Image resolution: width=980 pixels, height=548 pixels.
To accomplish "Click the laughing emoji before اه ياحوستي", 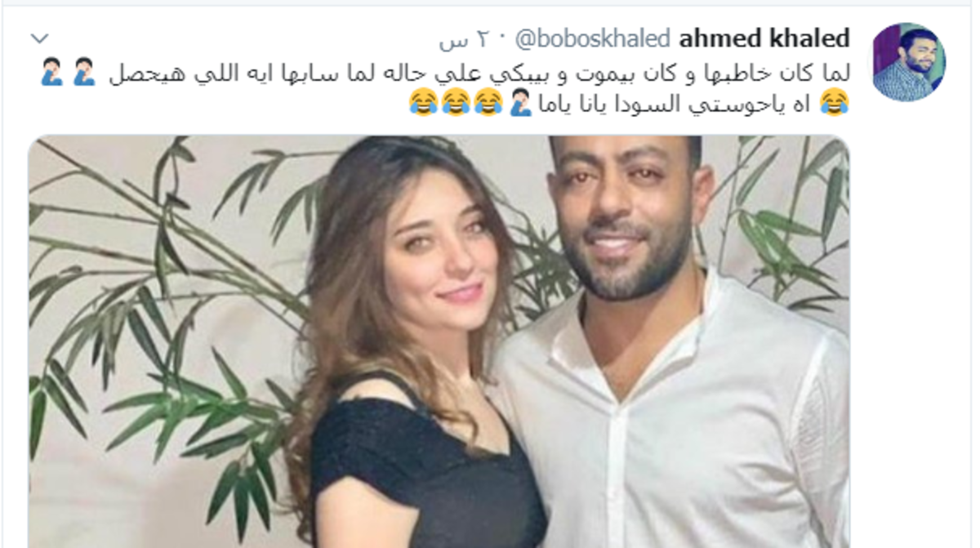I will pos(835,103).
